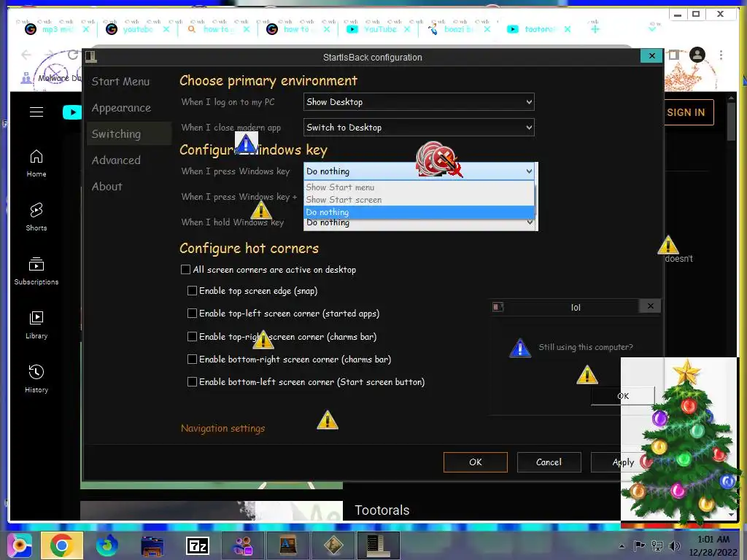Screen dimensions: 747x560
Task: Show hidden tray icons arrow
Action: [622, 546]
